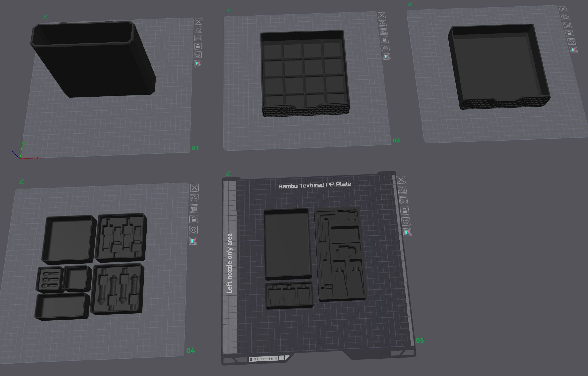Arrange objects on plate 02
The height and width of the screenshot is (376, 588).
pos(384,31)
